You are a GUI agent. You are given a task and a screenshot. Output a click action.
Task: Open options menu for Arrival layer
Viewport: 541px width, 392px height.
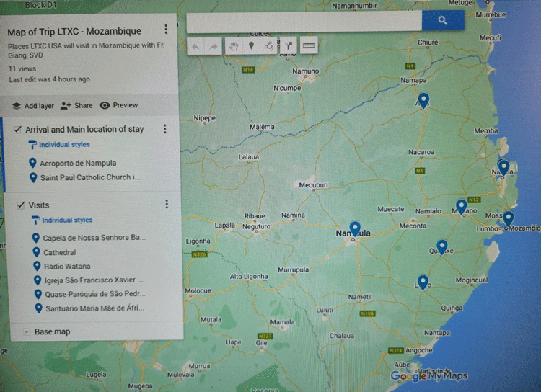164,129
